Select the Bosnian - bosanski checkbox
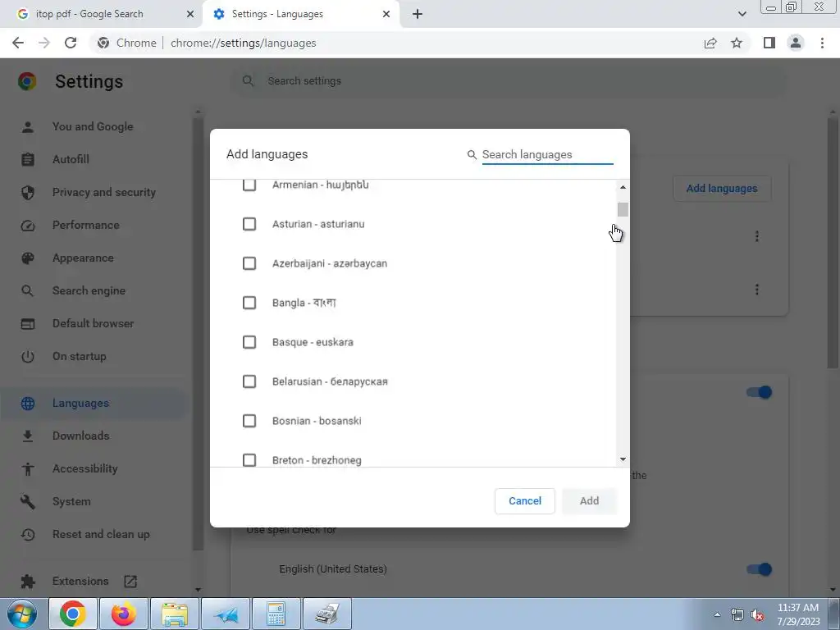The image size is (840, 630). (249, 421)
